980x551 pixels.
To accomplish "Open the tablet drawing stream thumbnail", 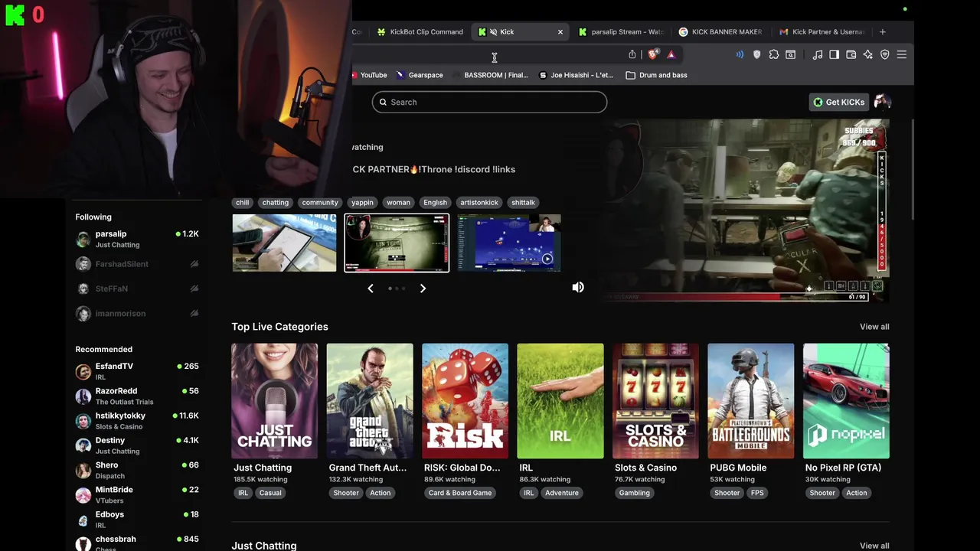I will coord(284,243).
